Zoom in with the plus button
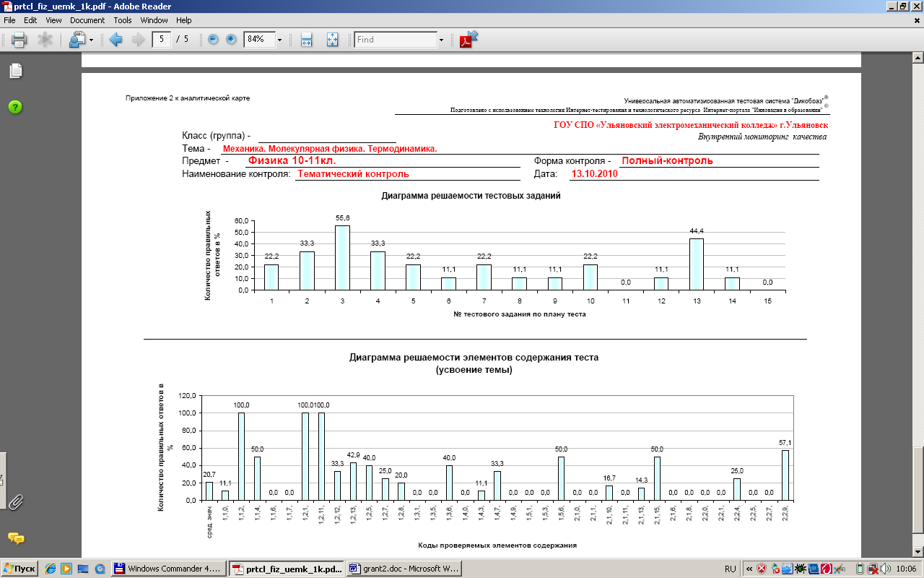 click(x=231, y=40)
